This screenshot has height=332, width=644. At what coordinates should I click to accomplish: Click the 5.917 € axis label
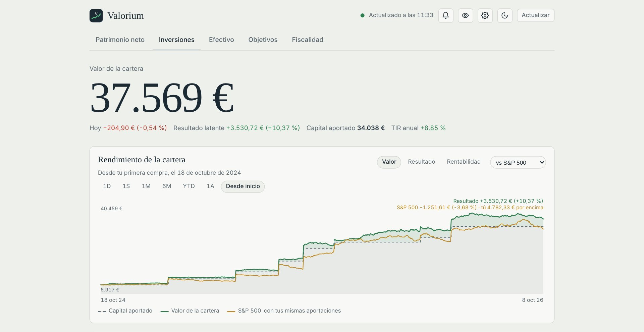click(x=110, y=290)
